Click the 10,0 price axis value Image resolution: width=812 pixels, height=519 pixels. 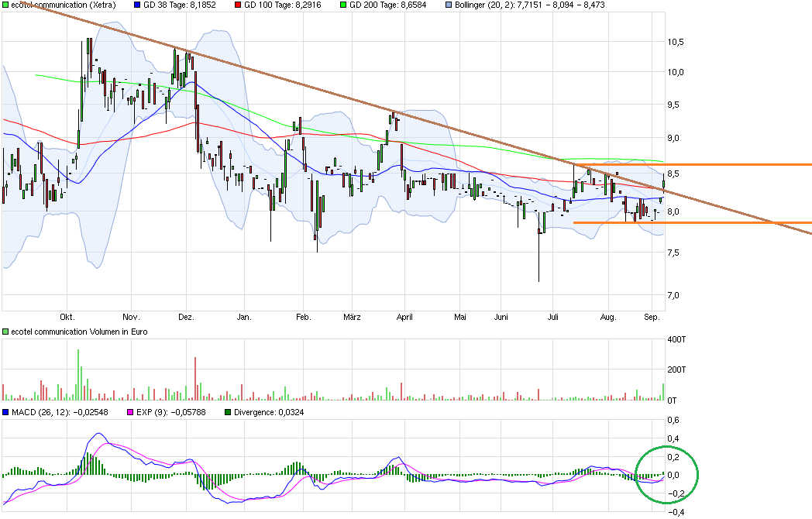(676, 73)
